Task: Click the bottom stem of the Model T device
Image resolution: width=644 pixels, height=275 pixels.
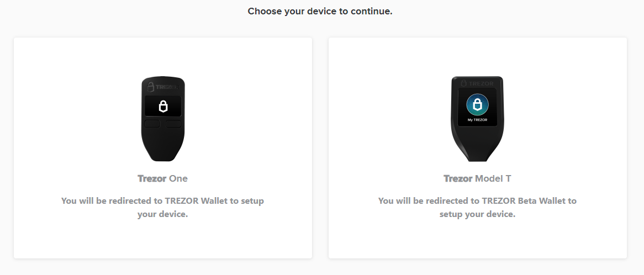Action: tap(477, 155)
